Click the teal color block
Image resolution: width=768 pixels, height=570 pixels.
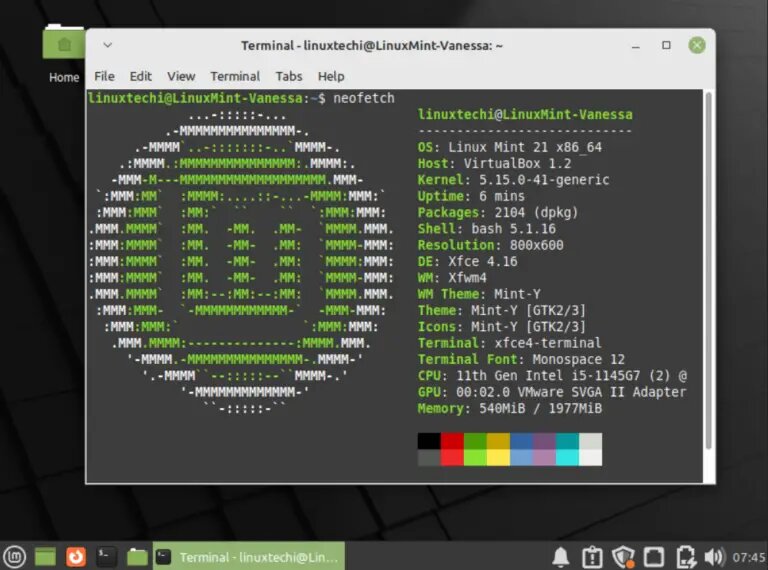567,441
